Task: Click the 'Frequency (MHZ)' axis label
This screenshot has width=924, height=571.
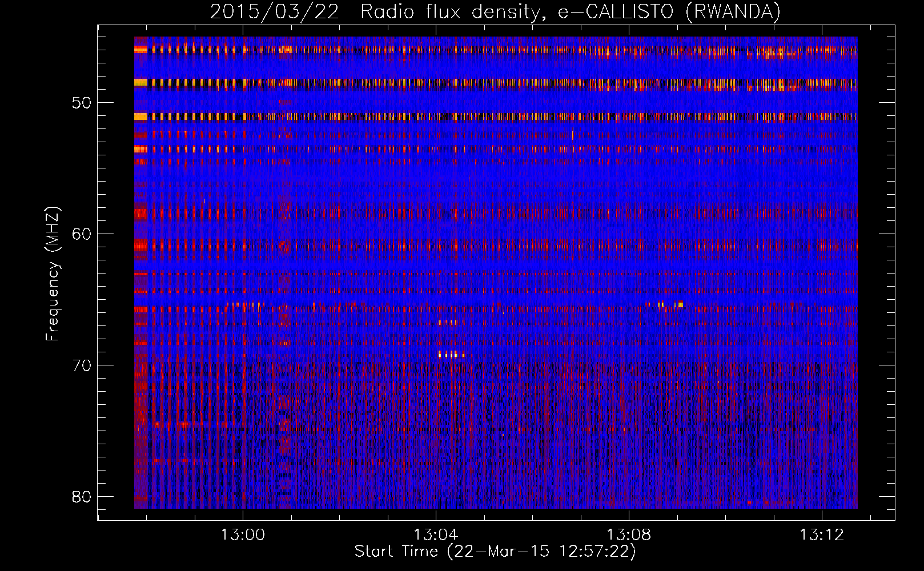Action: (53, 274)
